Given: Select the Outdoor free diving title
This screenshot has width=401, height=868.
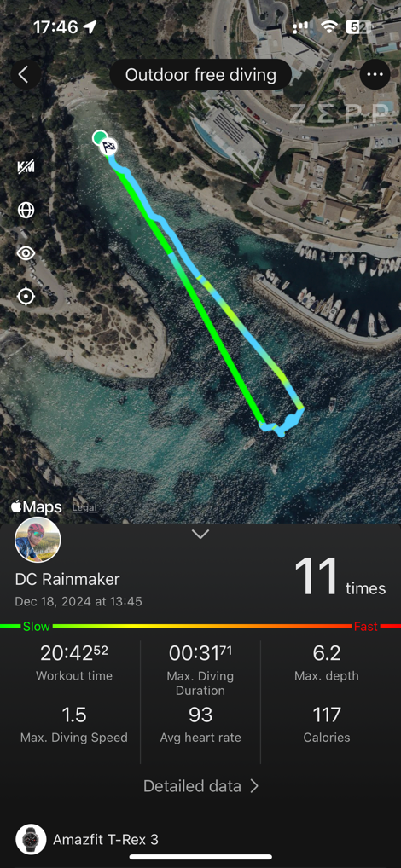Looking at the screenshot, I should [x=200, y=75].
